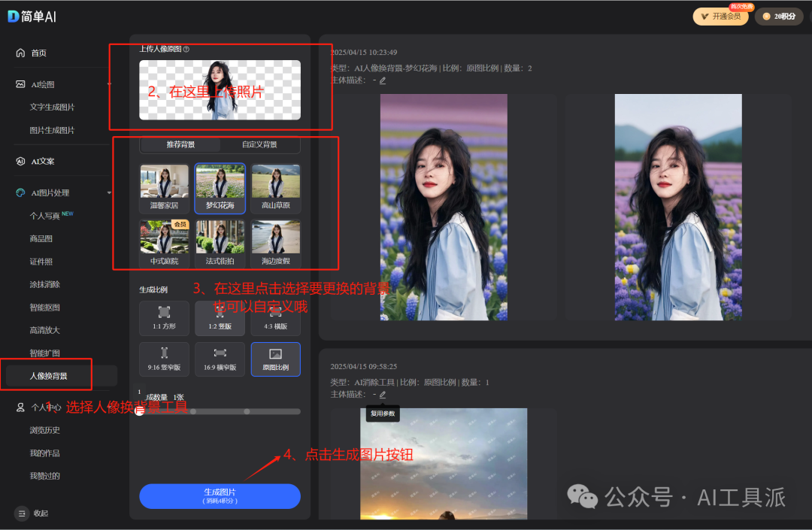812x530 pixels.
Task: Click the 生成数量 slider handle
Action: (x=139, y=411)
